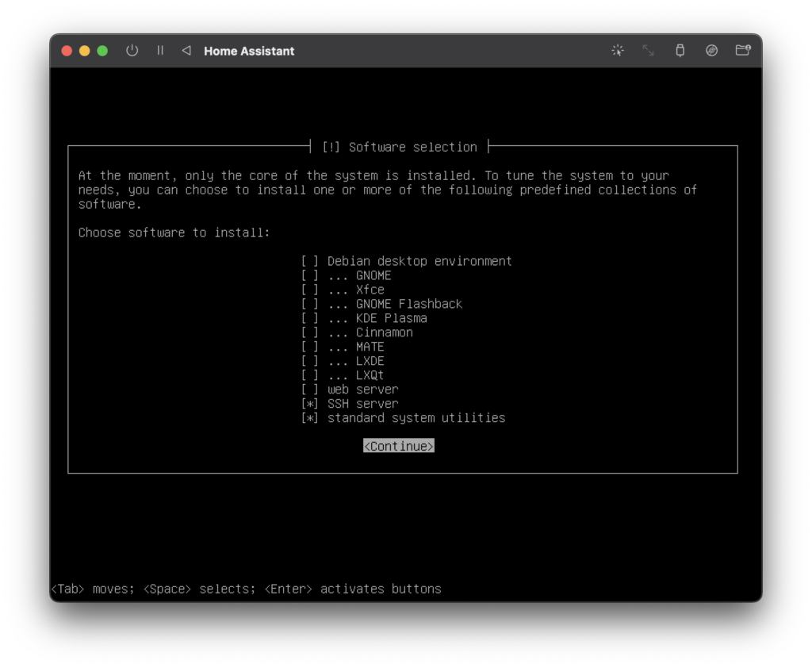Open the shared folder icon
Viewport: 812px width, 668px height.
tap(743, 50)
